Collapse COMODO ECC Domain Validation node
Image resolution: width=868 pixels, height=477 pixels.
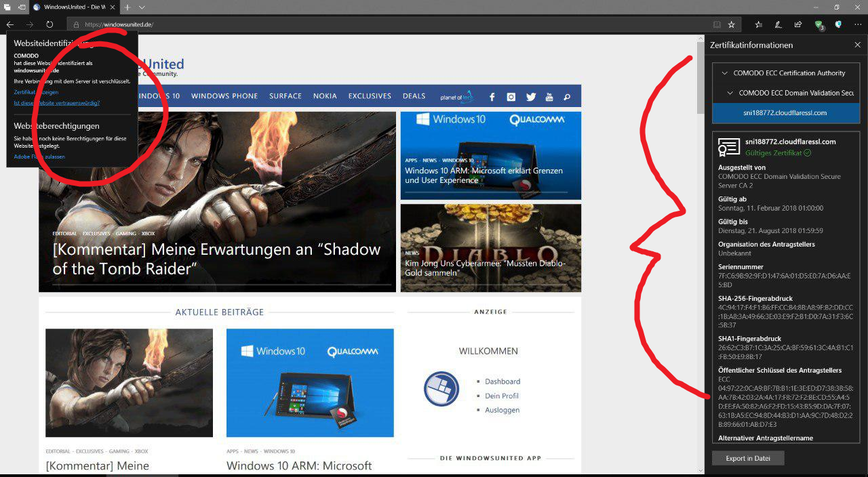(x=730, y=93)
